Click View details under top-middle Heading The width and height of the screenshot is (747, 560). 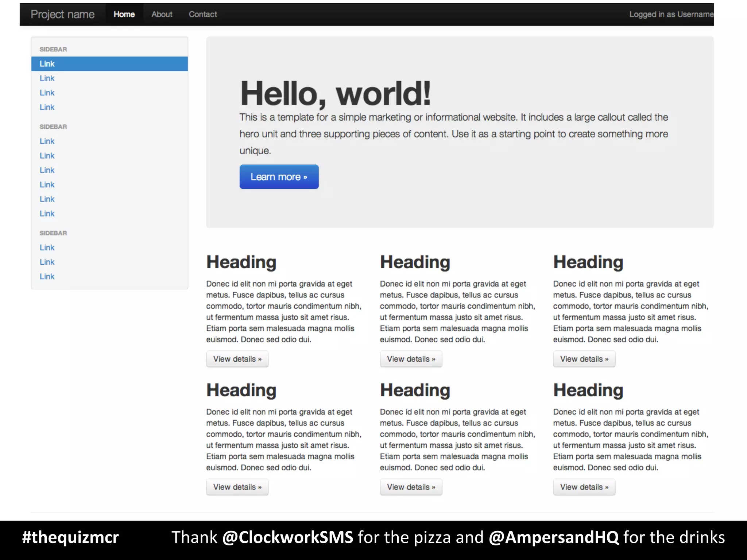click(x=411, y=359)
